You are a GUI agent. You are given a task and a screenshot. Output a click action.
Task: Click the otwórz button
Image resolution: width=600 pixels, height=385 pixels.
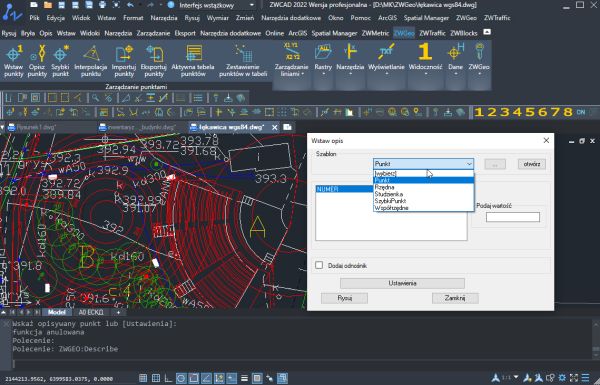click(532, 164)
